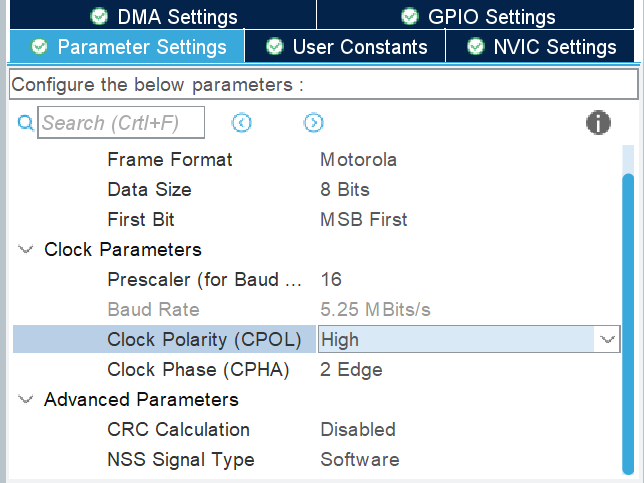Click the search magnifier icon
The width and height of the screenshot is (644, 483).
point(25,123)
